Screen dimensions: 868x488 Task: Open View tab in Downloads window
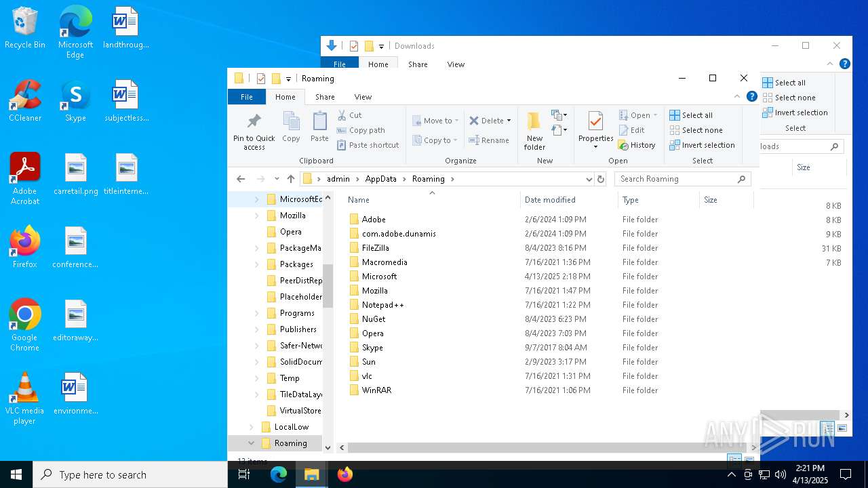pos(456,64)
